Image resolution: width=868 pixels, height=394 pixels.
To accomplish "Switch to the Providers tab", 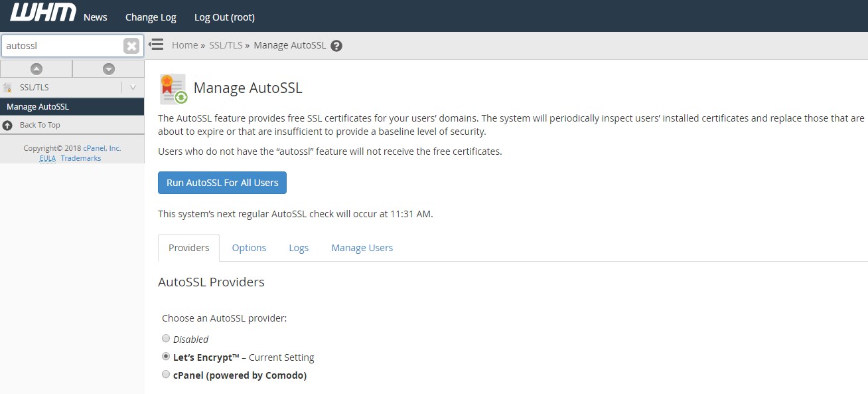I will (x=188, y=248).
